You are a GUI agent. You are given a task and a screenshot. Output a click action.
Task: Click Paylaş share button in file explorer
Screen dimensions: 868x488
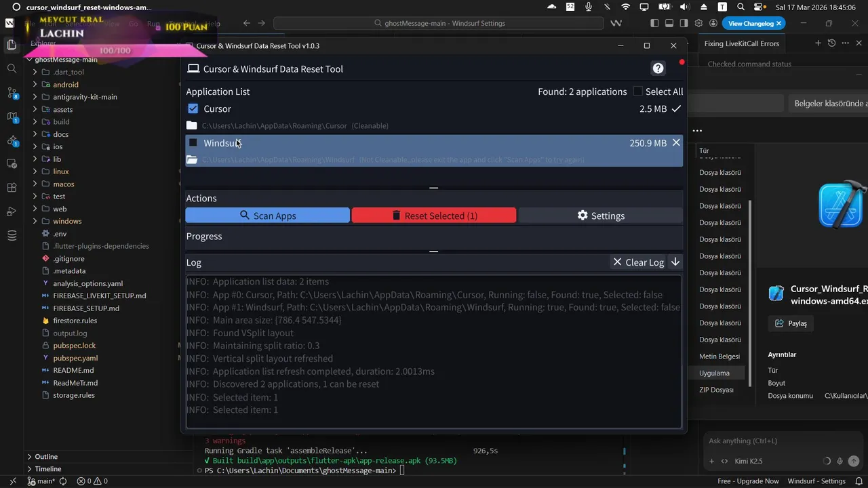coord(791,323)
